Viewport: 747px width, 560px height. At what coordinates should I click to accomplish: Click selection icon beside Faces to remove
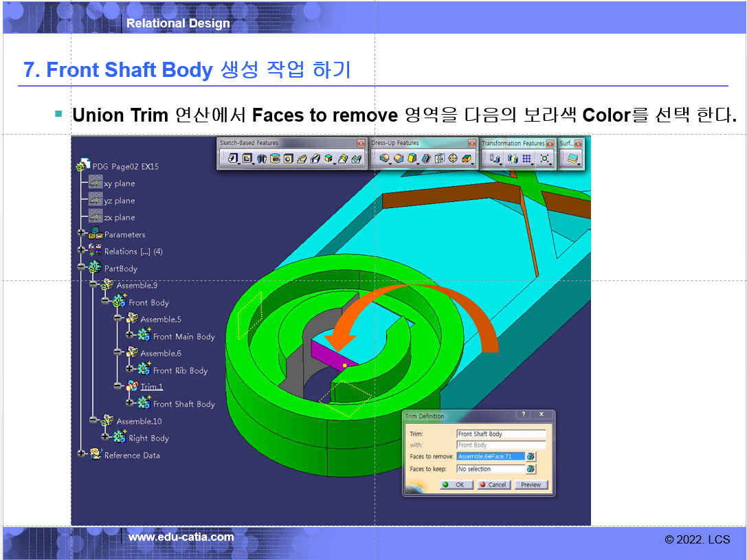[531, 456]
